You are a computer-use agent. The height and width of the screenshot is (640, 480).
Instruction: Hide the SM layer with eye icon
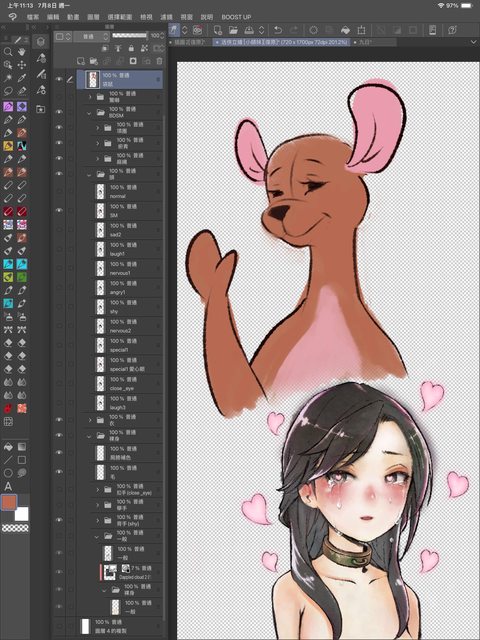tap(59, 210)
